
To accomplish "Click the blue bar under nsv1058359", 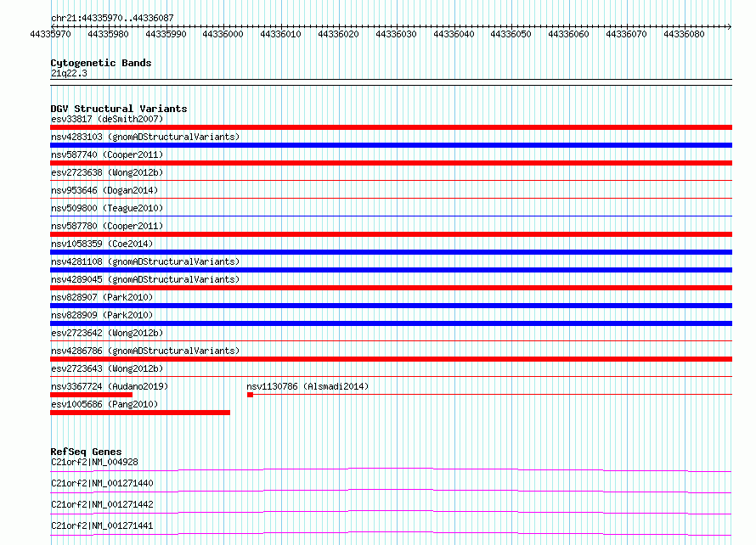I will (391, 252).
